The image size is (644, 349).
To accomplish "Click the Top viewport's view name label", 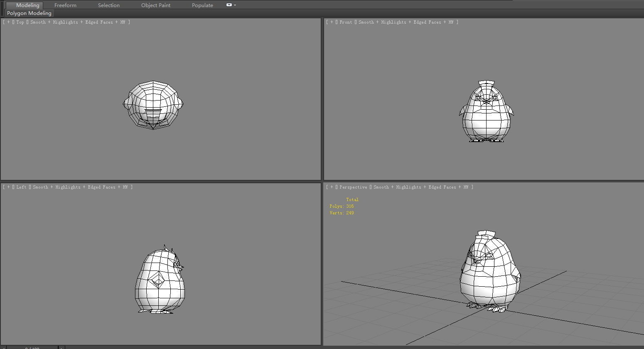I will coord(20,22).
